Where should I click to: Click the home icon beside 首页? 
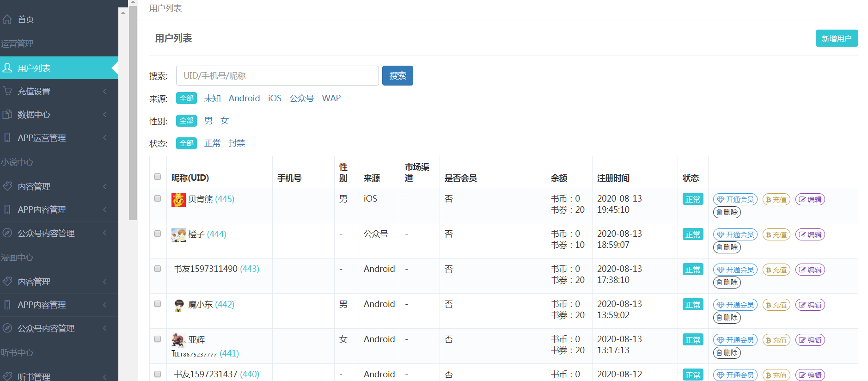[x=7, y=19]
